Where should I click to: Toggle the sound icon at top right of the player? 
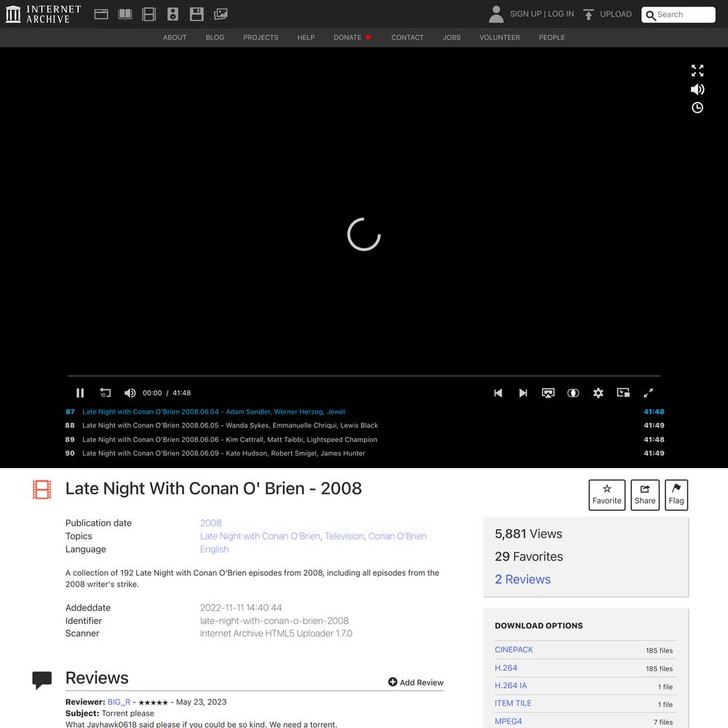point(697,89)
